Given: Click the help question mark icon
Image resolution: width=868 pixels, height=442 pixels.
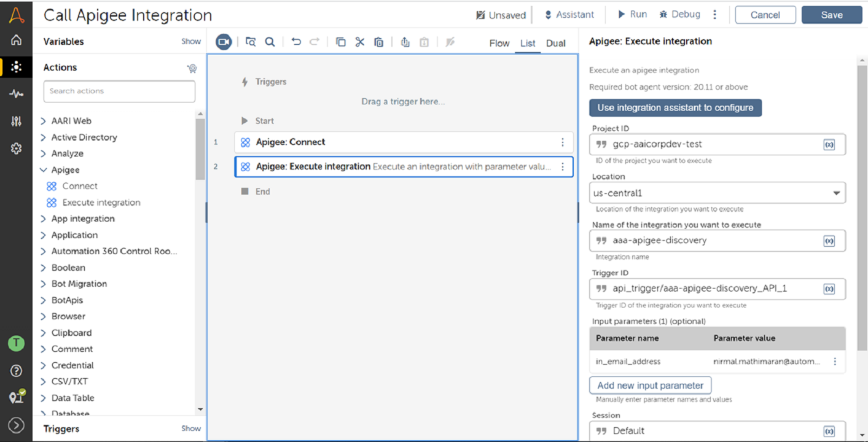Looking at the screenshot, I should tap(16, 371).
